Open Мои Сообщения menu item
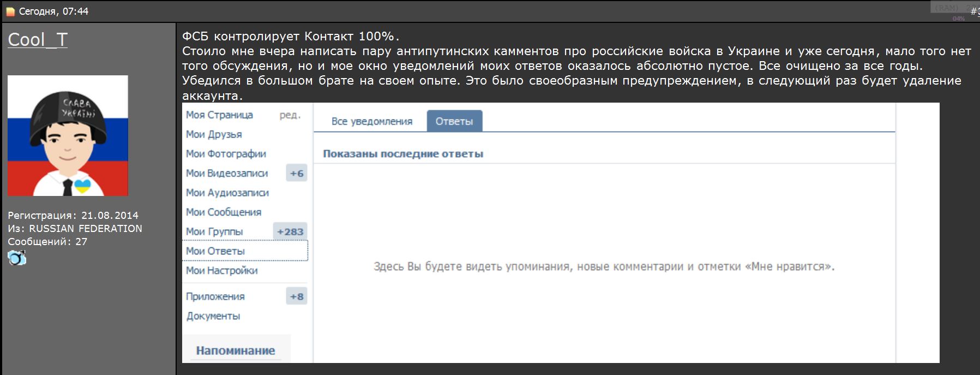The image size is (980, 375). coord(224,212)
